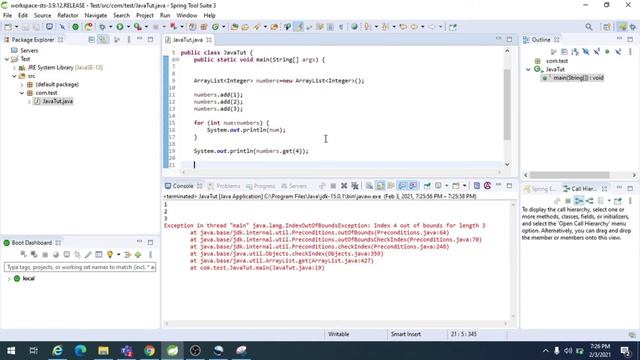Click Collapse All icon in Package Explorer
This screenshot has width=640, height=360.
(x=91, y=40)
